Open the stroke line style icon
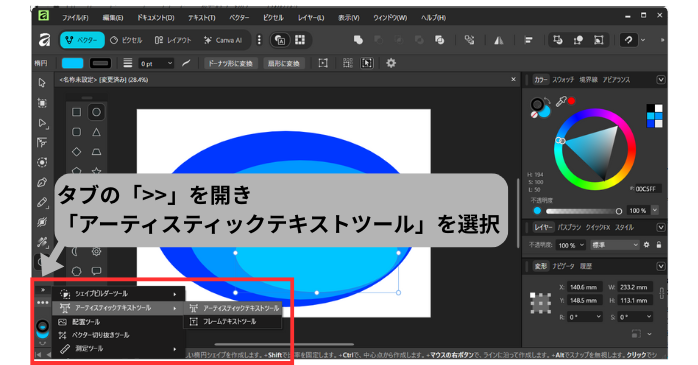This screenshot has width=698, height=365. point(128,63)
